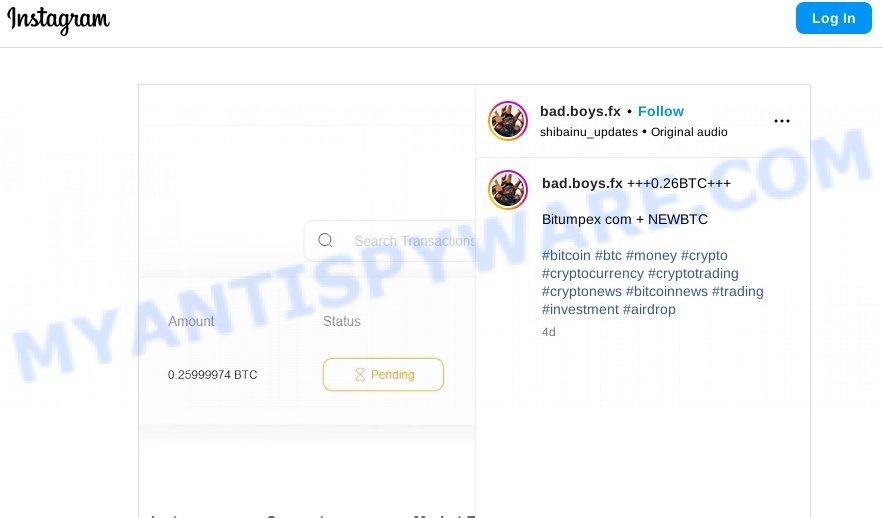Click the bad.boys.fx avatar in post header
The width and height of the screenshot is (883, 518).
click(x=507, y=120)
